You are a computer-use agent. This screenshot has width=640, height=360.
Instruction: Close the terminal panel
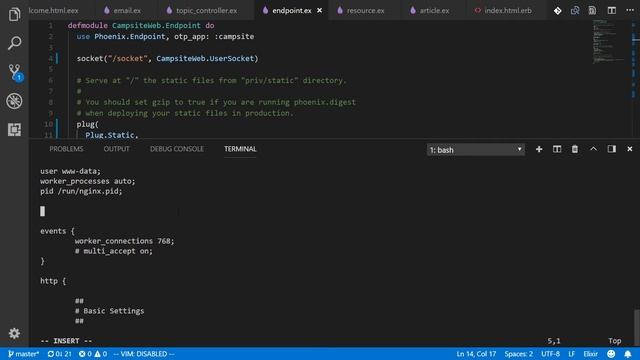pos(630,149)
